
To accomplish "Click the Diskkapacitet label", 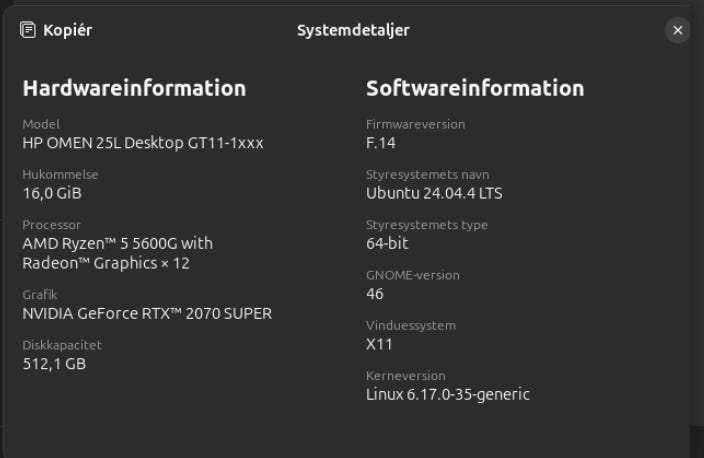I will tap(62, 345).
